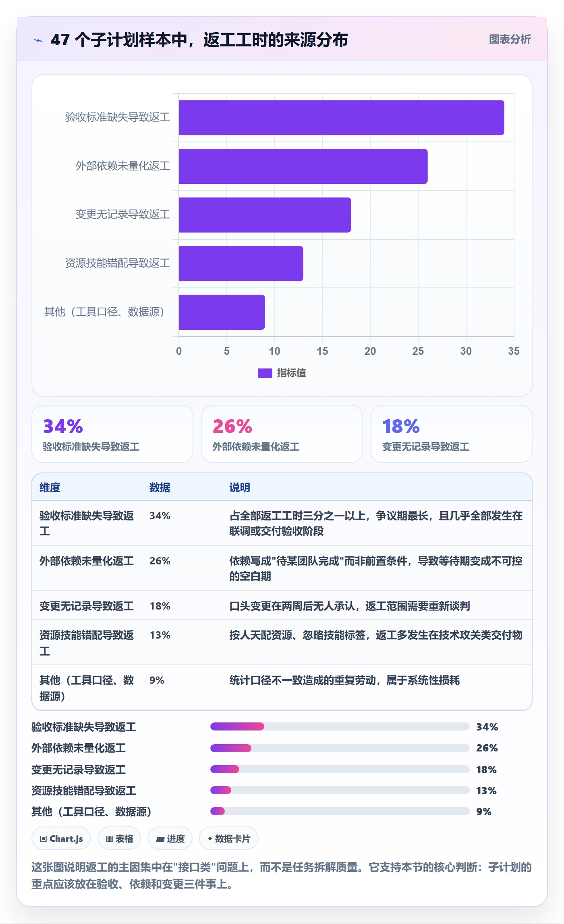Image resolution: width=564 pixels, height=924 pixels.
Task: Click the 指标值 legend label
Action: [x=292, y=373]
